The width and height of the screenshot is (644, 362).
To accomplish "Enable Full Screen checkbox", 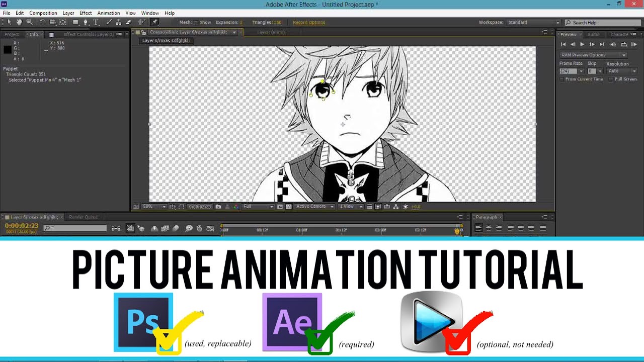I will [x=611, y=79].
